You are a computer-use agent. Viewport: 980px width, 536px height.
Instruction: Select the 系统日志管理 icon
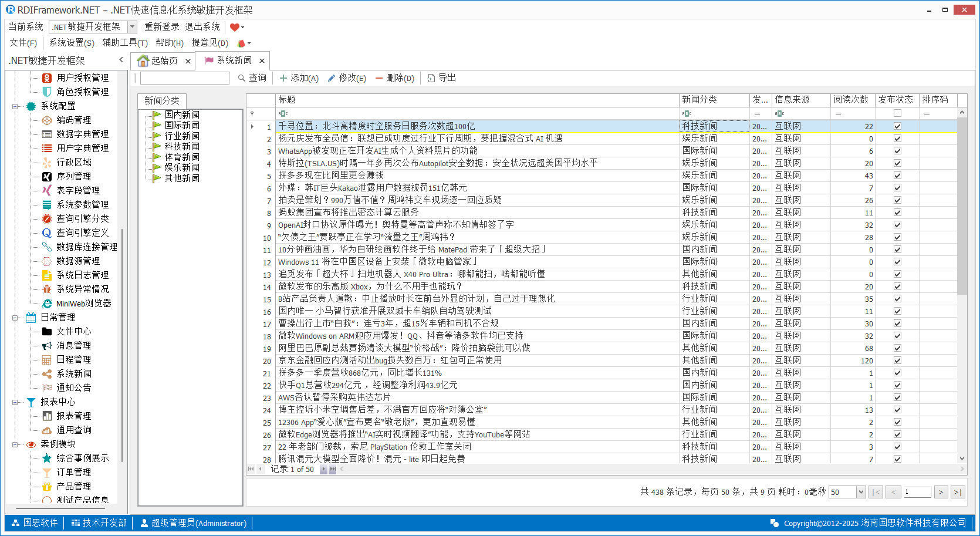47,275
